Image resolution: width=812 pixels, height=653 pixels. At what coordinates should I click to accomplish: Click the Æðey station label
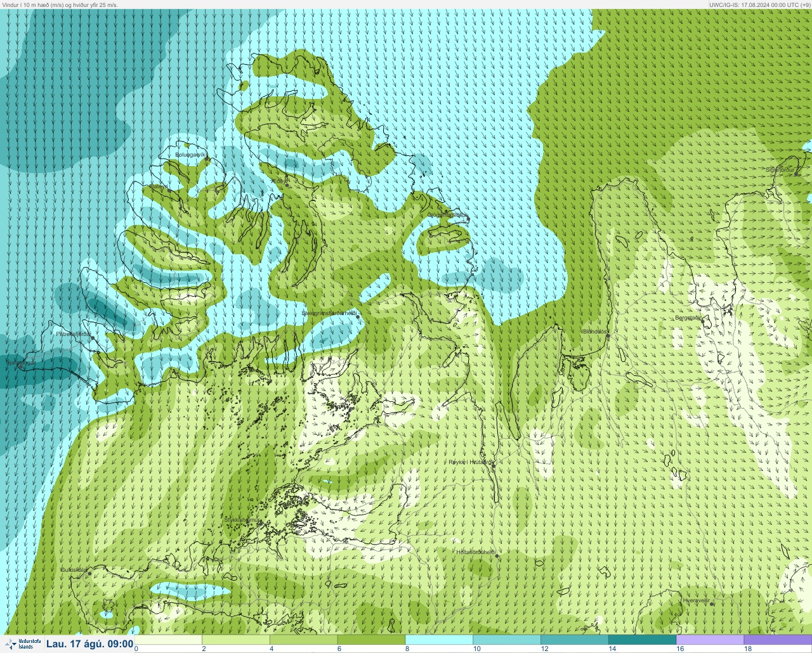click(278, 181)
